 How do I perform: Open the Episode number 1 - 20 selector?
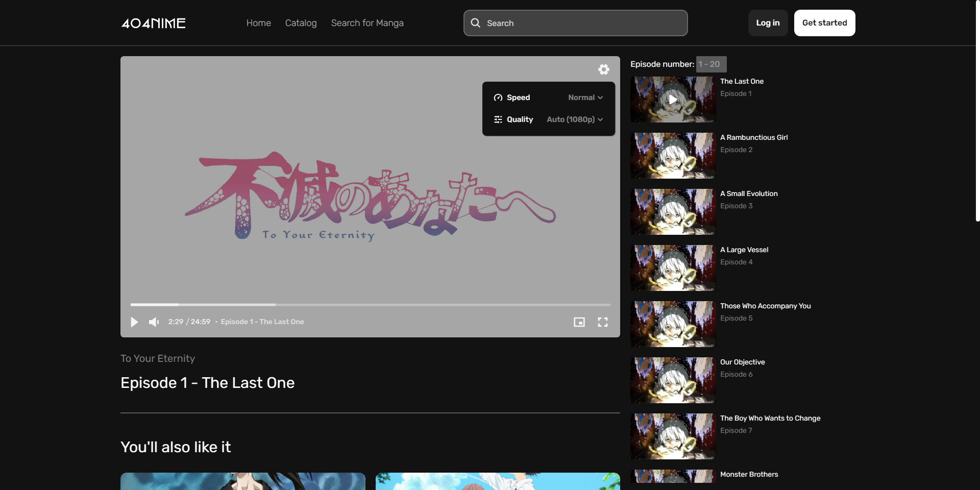pos(711,64)
